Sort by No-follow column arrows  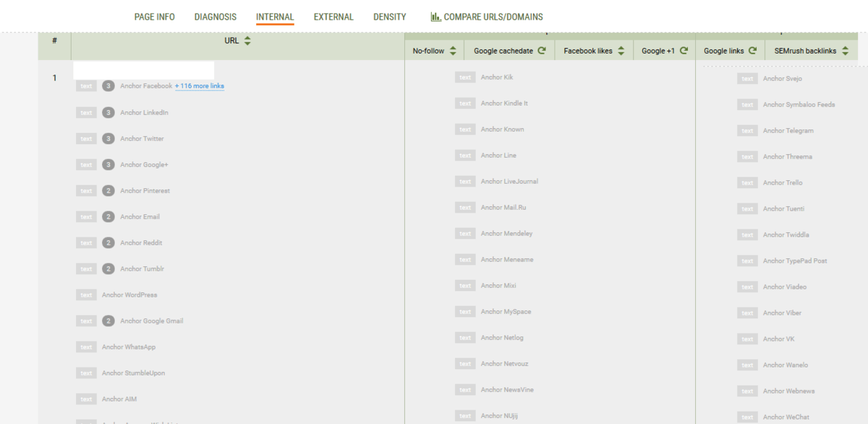click(453, 51)
